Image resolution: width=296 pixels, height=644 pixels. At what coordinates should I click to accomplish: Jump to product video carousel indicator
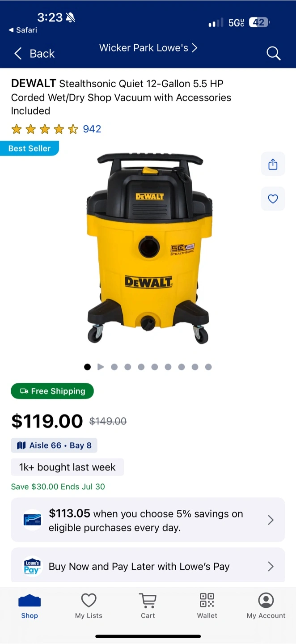[x=101, y=367]
